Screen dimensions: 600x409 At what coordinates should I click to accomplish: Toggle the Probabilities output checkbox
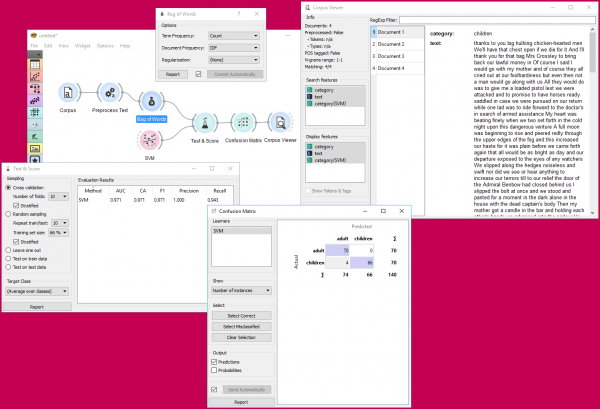tap(214, 370)
